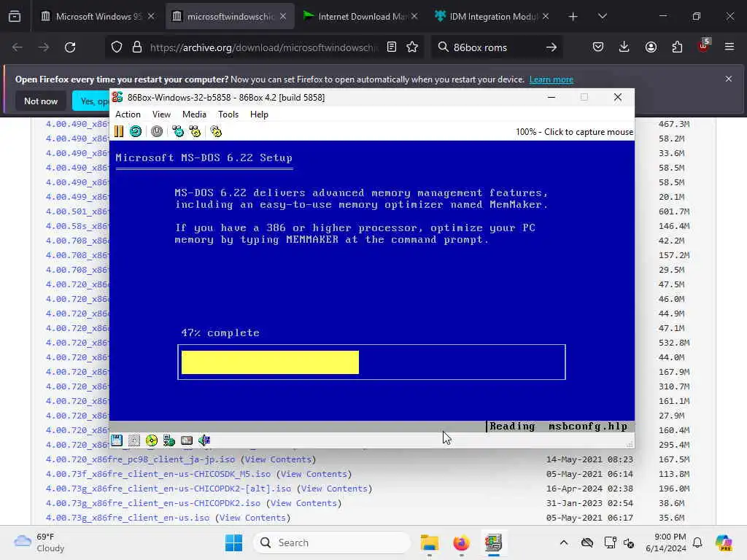Open the Action menu in 86Box
The image size is (747, 560).
tap(128, 114)
